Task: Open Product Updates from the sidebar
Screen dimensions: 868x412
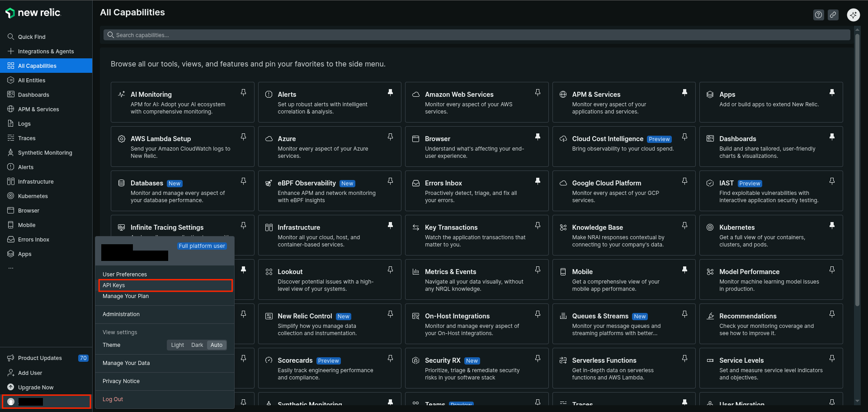Action: pos(40,358)
